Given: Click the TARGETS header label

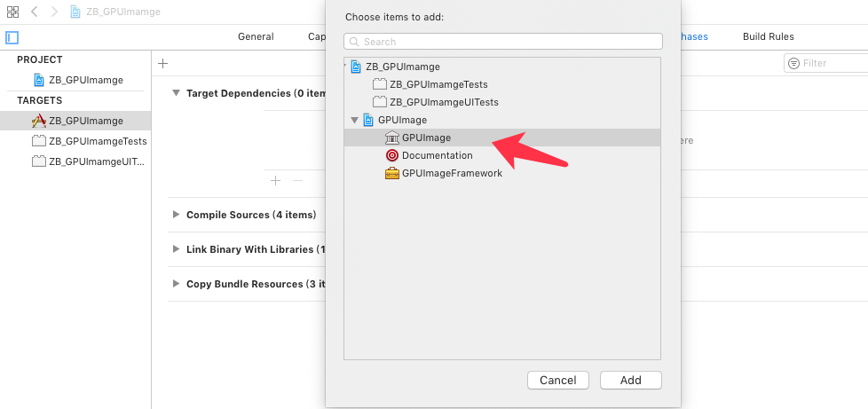Looking at the screenshot, I should coord(40,100).
